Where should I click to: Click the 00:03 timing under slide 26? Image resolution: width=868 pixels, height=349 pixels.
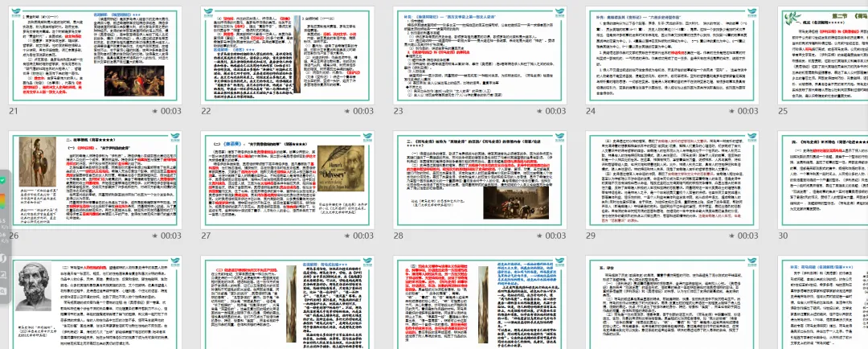[x=172, y=236]
